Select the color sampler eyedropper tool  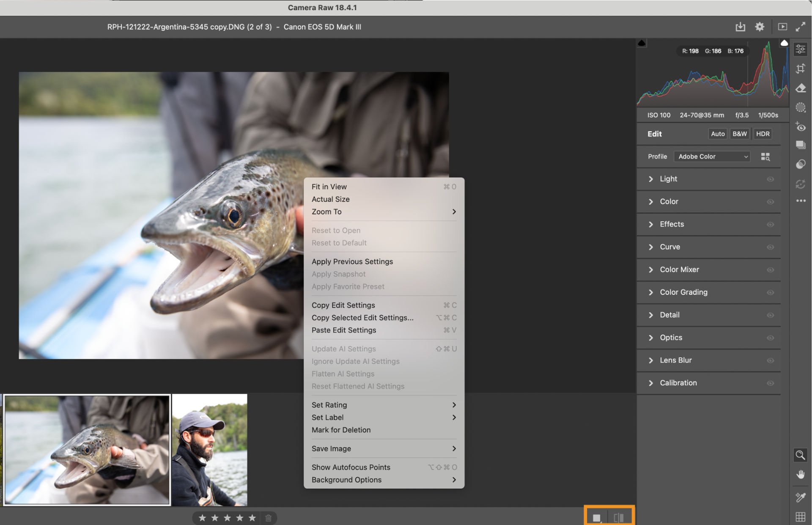point(800,498)
